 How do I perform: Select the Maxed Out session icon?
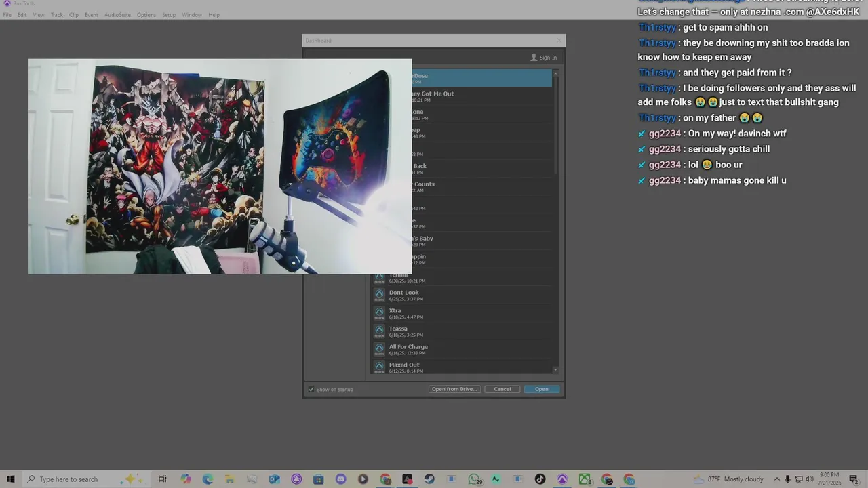(x=379, y=367)
